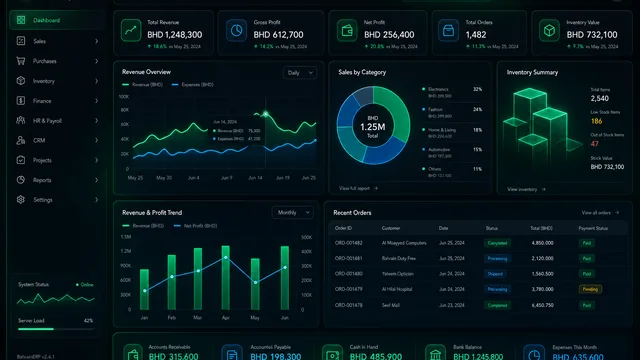Image resolution: width=640 pixels, height=360 pixels.
Task: Click the Seef Mall customer cell
Action: coord(391,305)
